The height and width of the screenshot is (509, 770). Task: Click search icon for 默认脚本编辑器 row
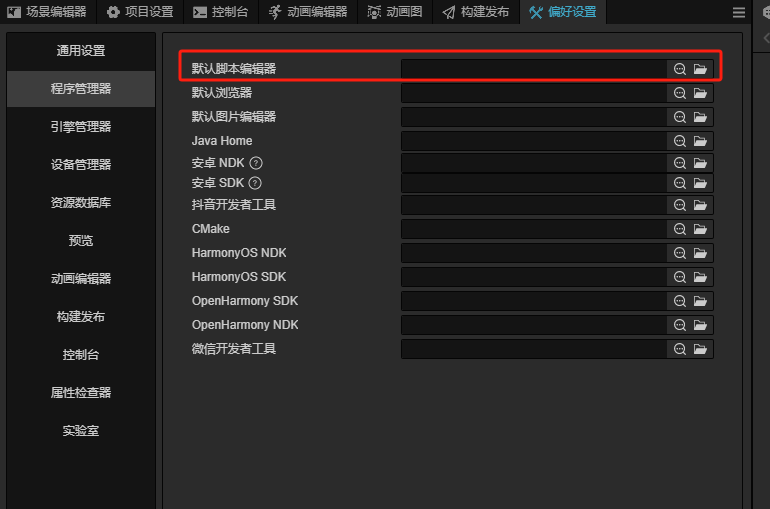(680, 69)
